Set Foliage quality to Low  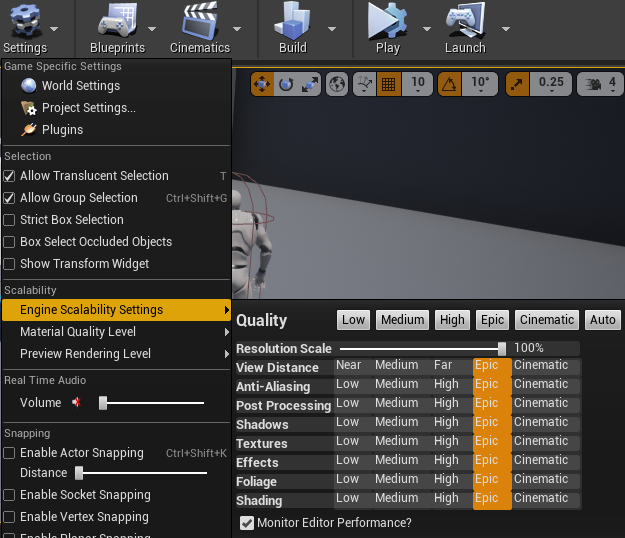pos(353,479)
